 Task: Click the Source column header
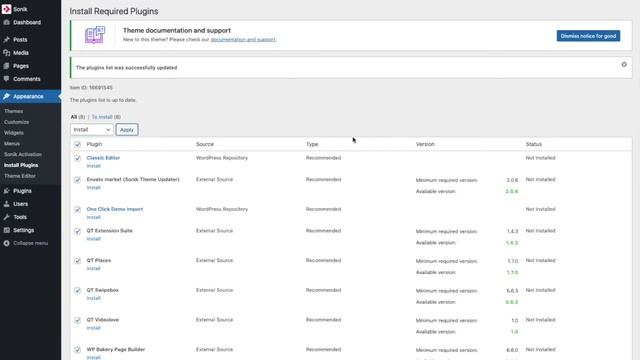(205, 144)
